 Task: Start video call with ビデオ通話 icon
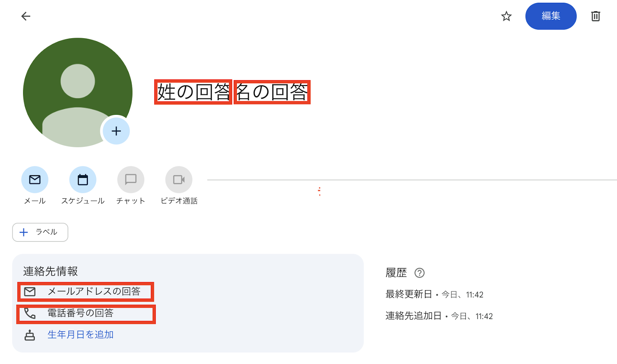point(179,179)
